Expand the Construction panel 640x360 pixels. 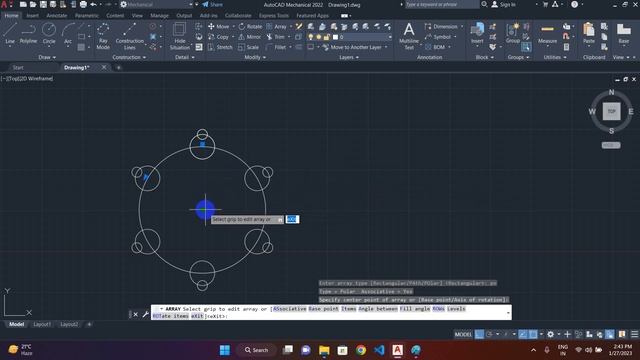click(x=129, y=58)
